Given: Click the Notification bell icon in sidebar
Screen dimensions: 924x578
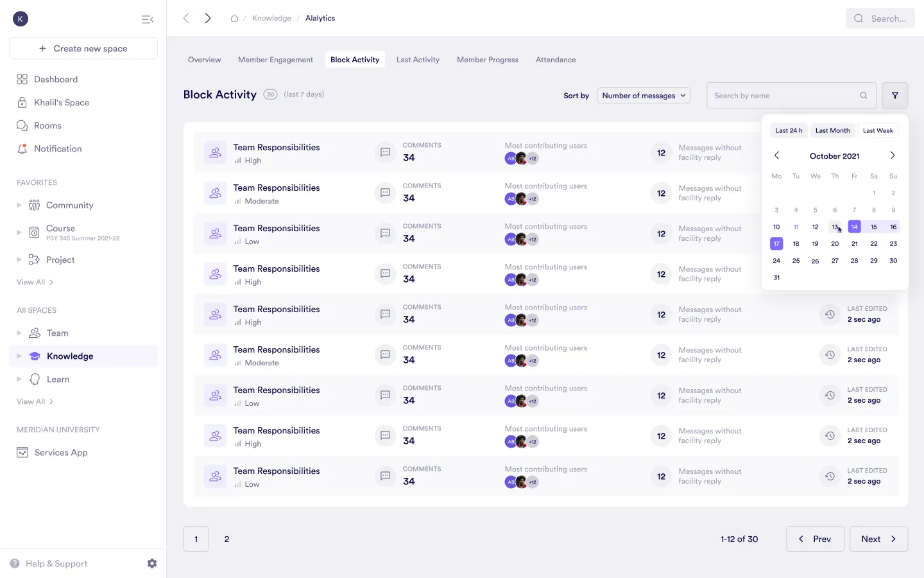Looking at the screenshot, I should pos(22,148).
